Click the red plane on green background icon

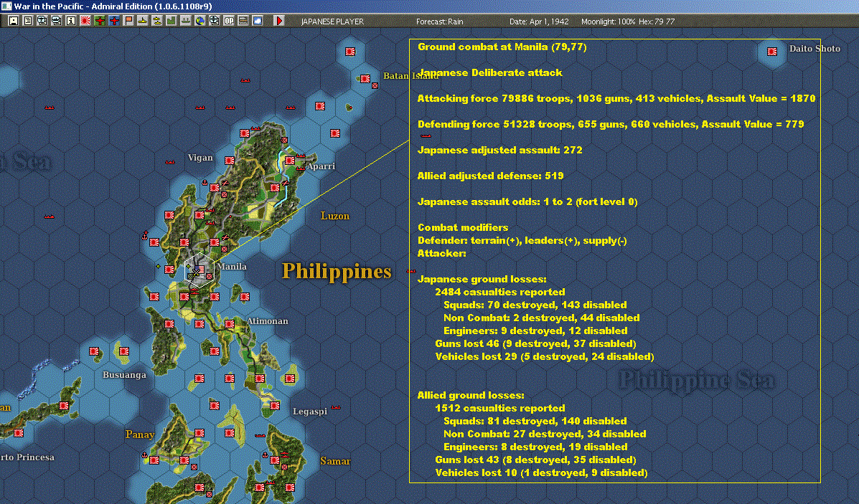pos(100,21)
